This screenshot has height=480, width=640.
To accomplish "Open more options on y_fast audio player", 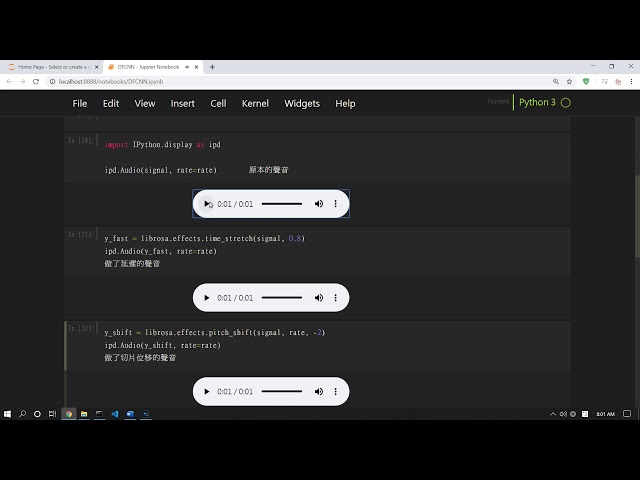I will point(336,298).
